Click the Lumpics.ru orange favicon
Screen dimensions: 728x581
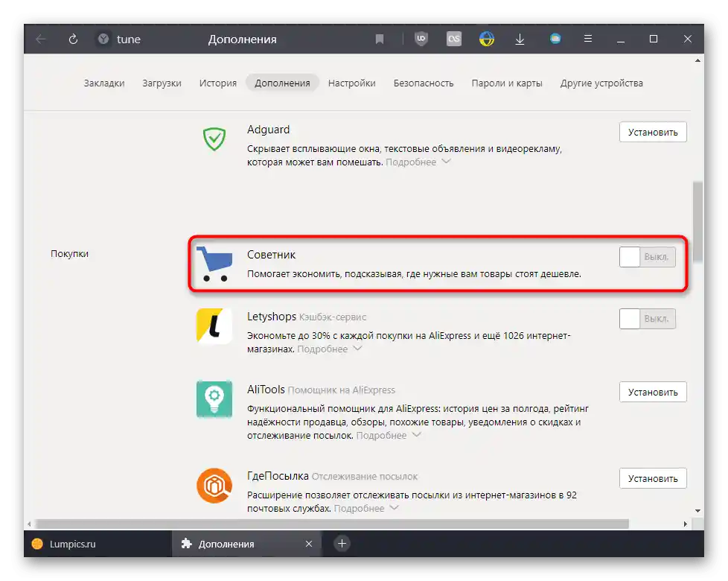click(37, 544)
